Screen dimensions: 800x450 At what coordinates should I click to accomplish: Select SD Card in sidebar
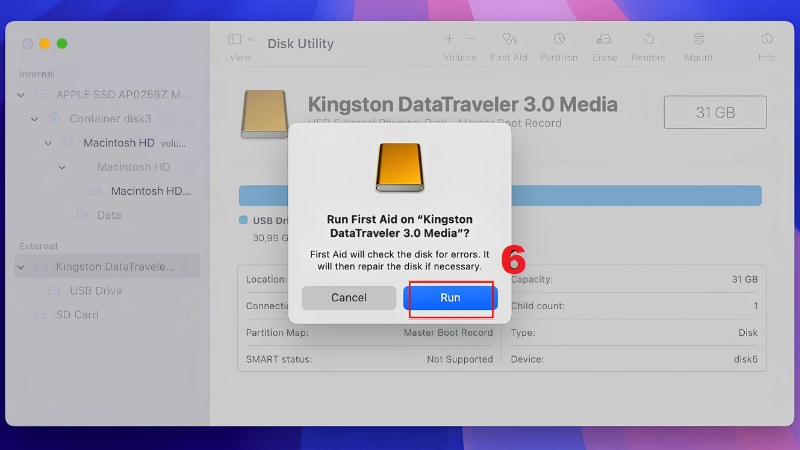[77, 315]
